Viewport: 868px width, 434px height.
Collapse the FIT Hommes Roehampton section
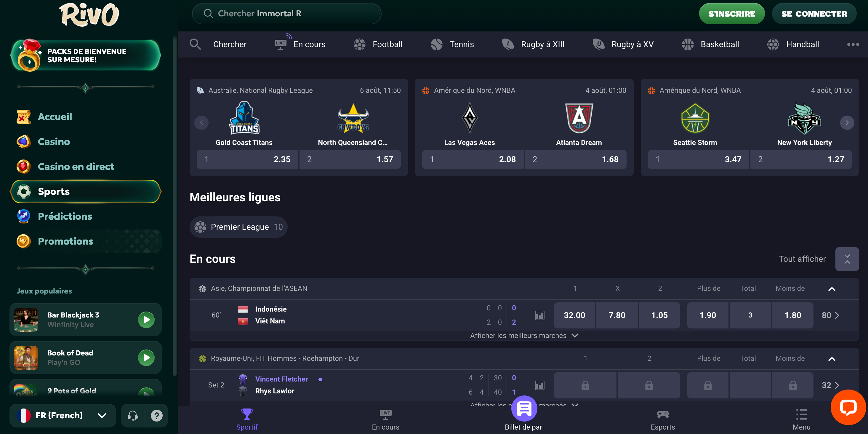coord(832,359)
